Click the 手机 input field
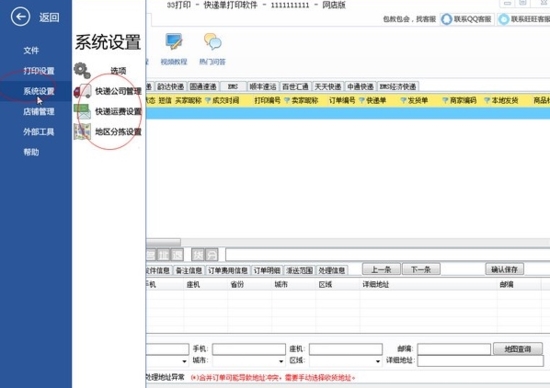This screenshot has width=550, height=388. 249,349
